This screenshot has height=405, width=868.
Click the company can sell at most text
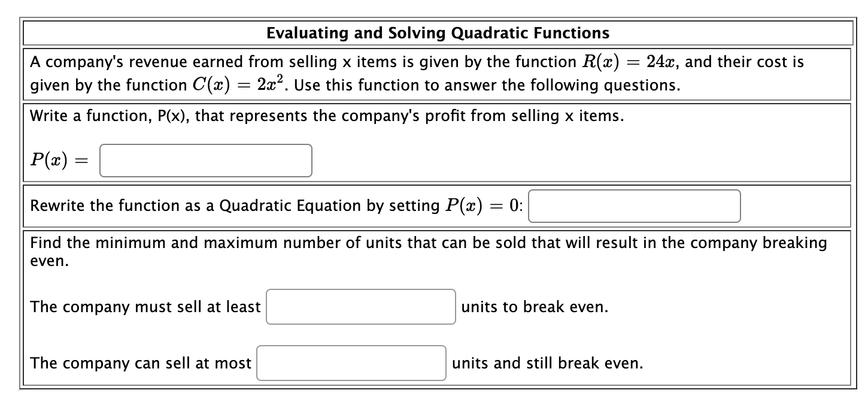tap(140, 362)
